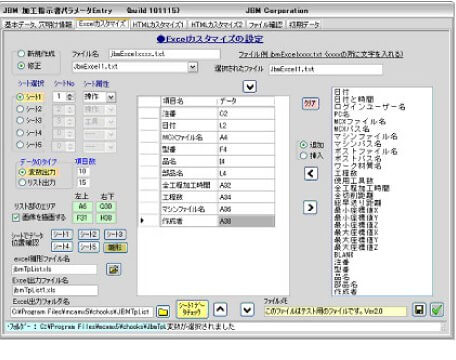Switch to HTMLカスタマイズ2 tab
The image size is (456, 360).
click(217, 25)
